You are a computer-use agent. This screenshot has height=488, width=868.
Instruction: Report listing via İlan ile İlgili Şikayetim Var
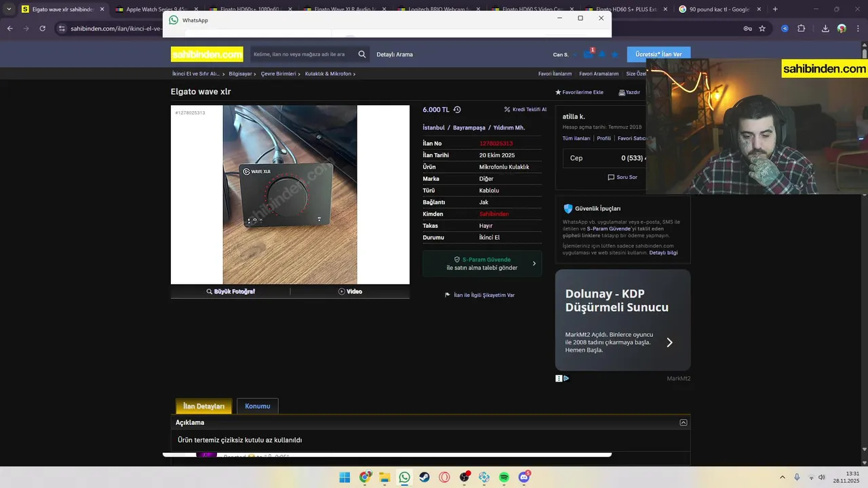(x=479, y=295)
